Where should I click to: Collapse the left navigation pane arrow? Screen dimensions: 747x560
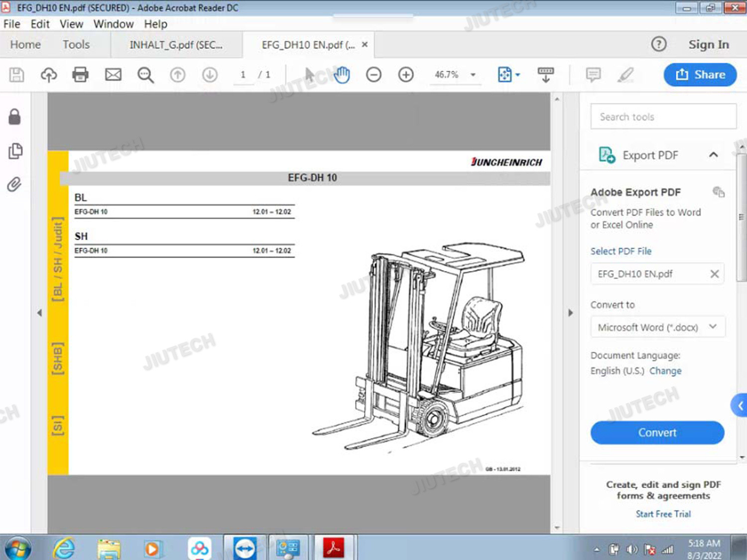[39, 313]
